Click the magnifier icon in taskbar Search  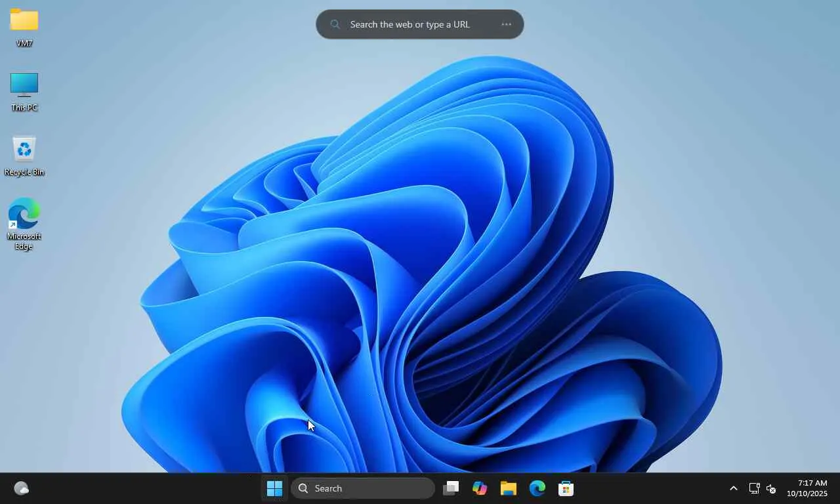pos(303,488)
